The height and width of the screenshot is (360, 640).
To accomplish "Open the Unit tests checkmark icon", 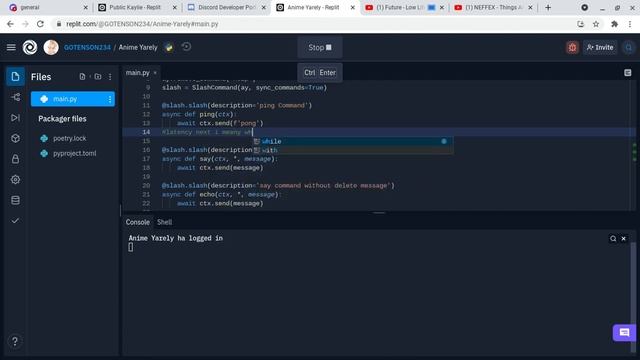I will tap(15, 220).
